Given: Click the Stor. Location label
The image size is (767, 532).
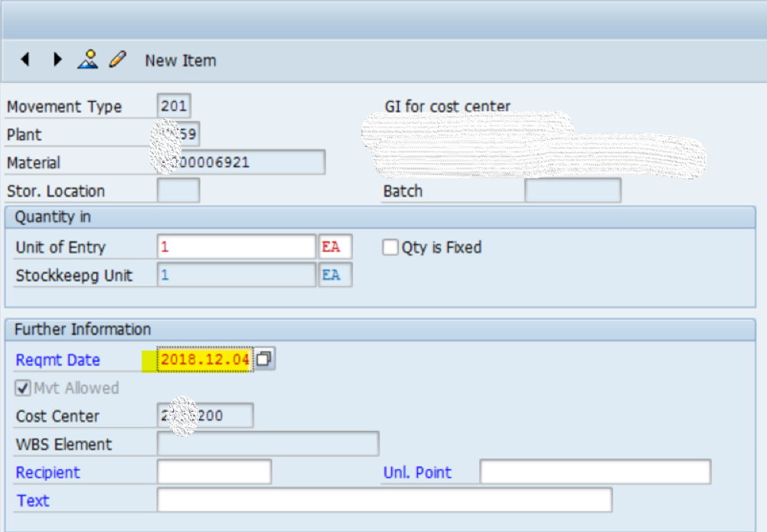Looking at the screenshot, I should point(56,191).
